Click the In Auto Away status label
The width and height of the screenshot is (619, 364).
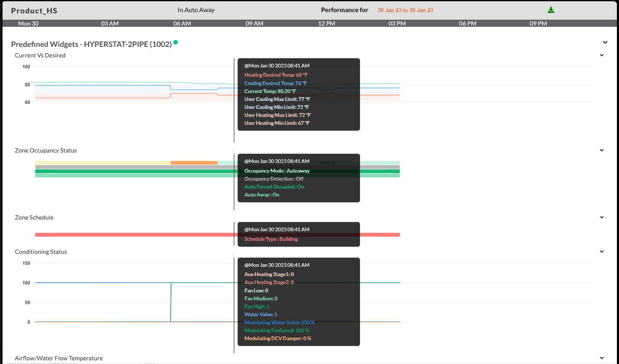click(x=196, y=10)
